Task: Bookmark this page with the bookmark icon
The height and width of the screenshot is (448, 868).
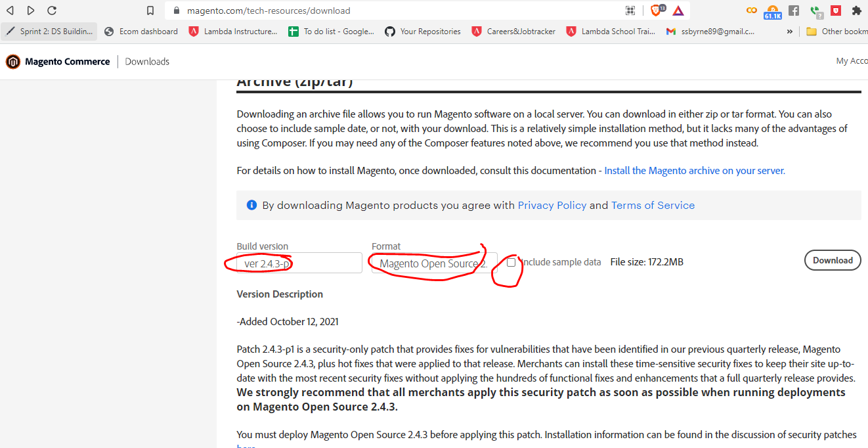Action: coord(150,11)
